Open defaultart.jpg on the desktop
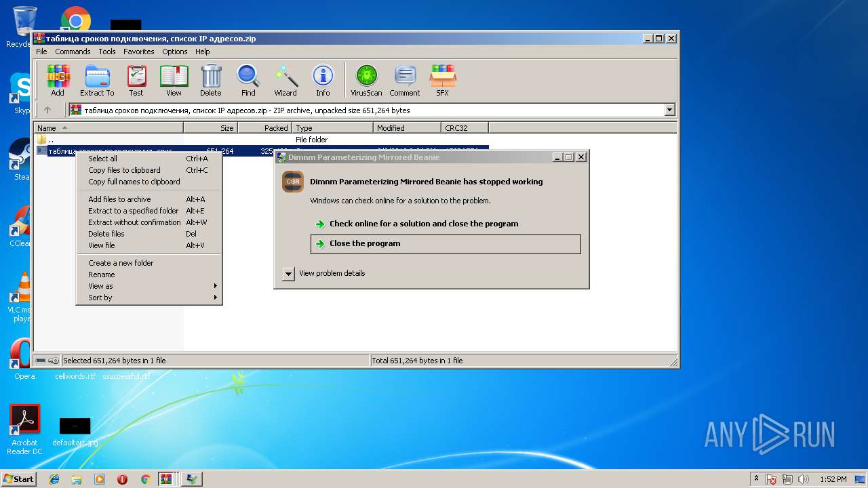This screenshot has width=868, height=488. [x=75, y=432]
